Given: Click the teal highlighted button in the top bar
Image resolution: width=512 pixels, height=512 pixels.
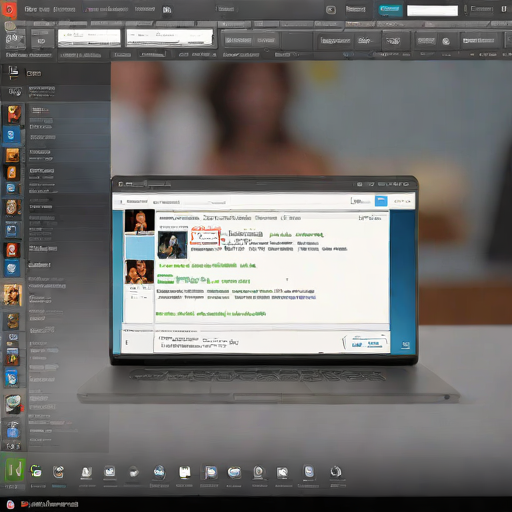Looking at the screenshot, I should pyautogui.click(x=390, y=9).
